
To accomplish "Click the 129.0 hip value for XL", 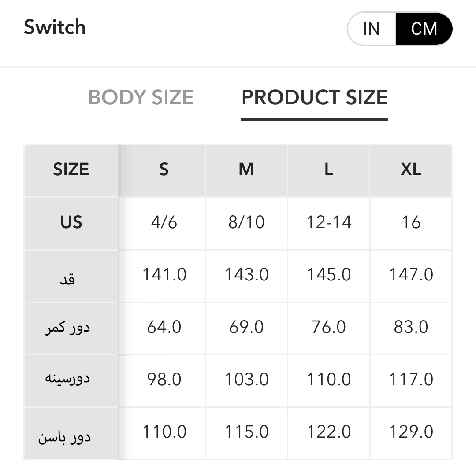I will click(411, 432).
